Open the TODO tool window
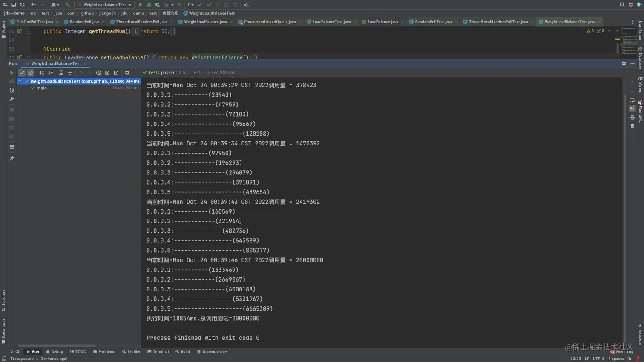The height and width of the screenshot is (362, 644). pyautogui.click(x=78, y=352)
